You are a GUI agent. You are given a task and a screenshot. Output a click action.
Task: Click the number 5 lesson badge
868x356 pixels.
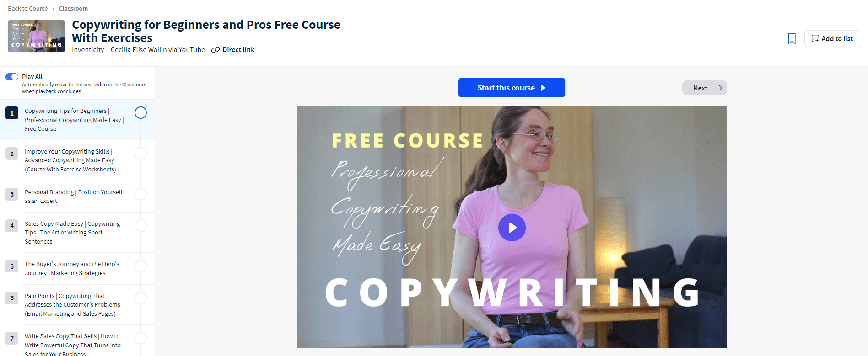[12, 266]
